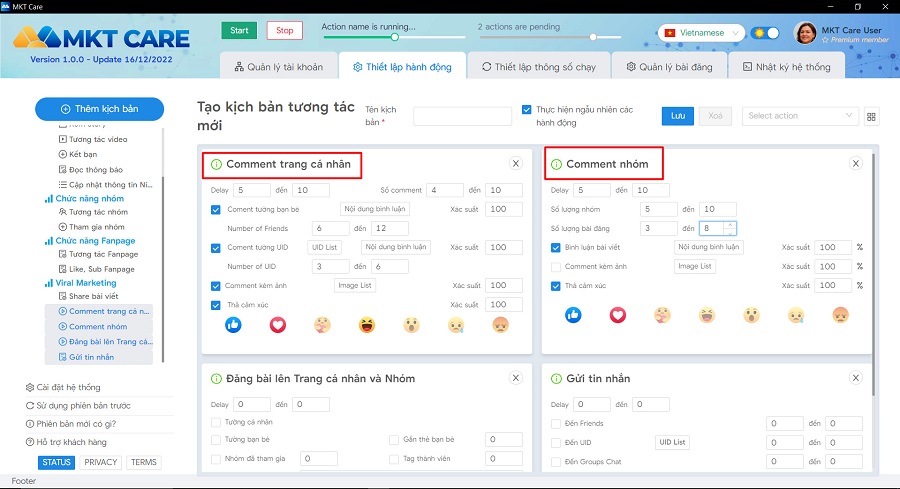Uncheck Bình luận bài viết checkbox
The height and width of the screenshot is (489, 900).
(556, 247)
